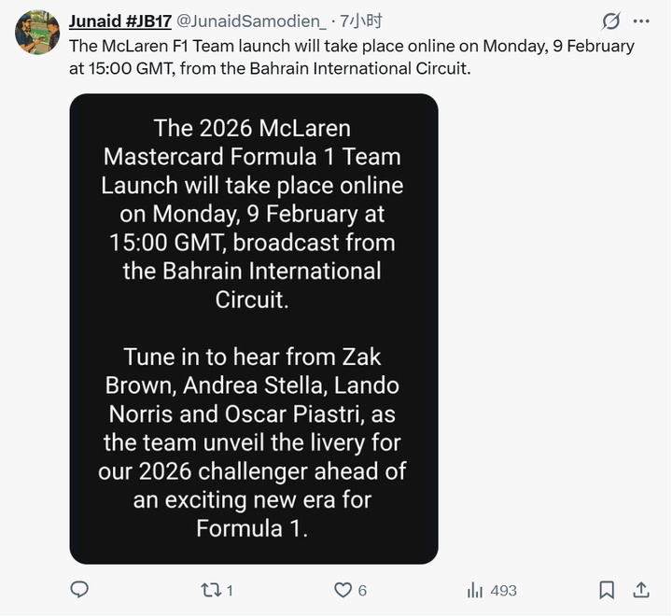Click the repost count number 1

pyautogui.click(x=230, y=591)
